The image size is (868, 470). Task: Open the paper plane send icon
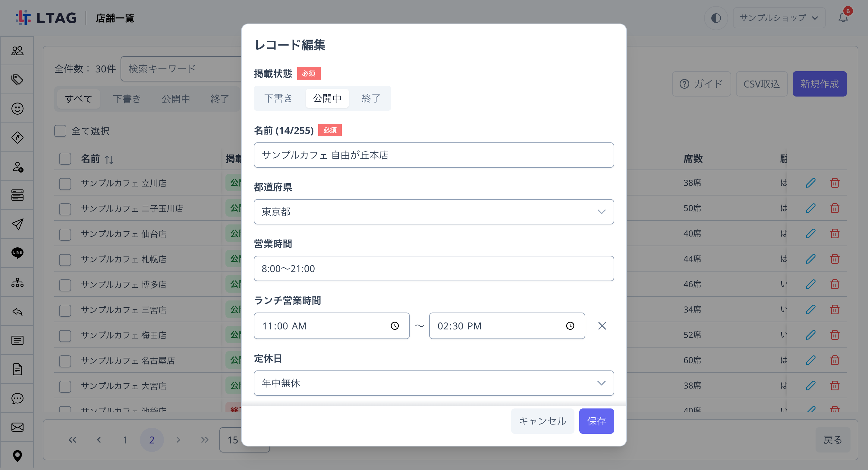17,224
